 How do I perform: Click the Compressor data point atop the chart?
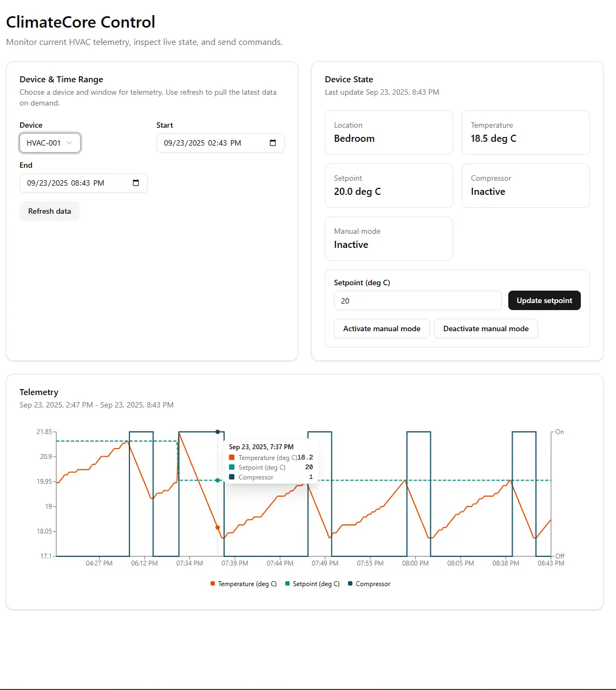[x=218, y=432]
